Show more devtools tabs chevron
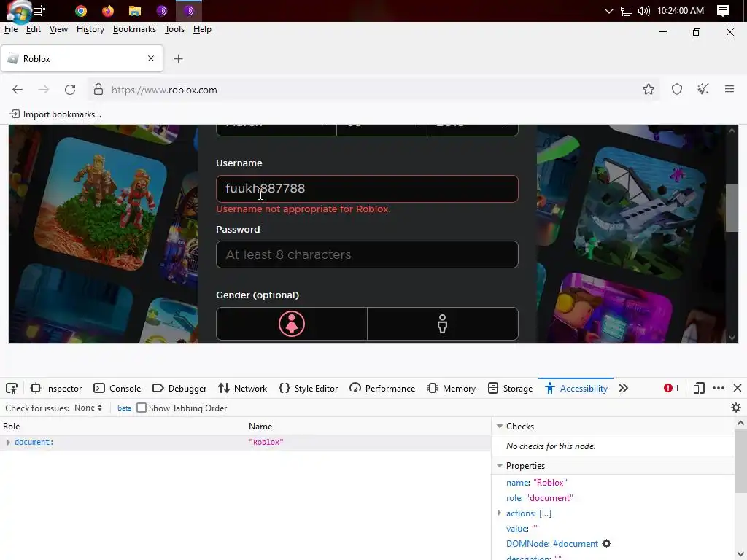The width and height of the screenshot is (747, 560). click(623, 388)
